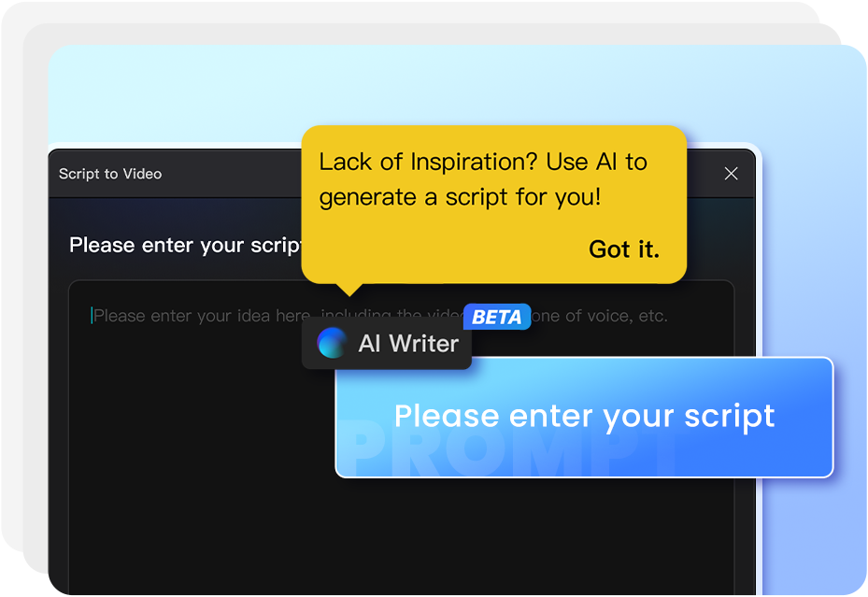
Task: Open the AI Writer feature
Action: click(x=387, y=343)
